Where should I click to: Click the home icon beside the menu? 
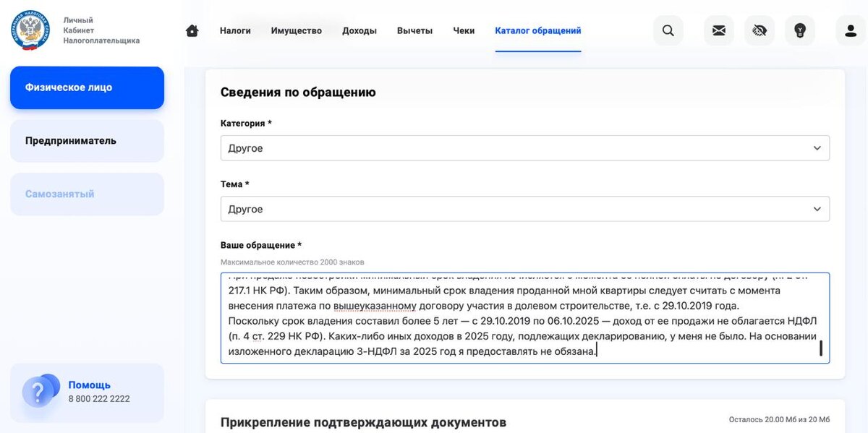(x=191, y=30)
